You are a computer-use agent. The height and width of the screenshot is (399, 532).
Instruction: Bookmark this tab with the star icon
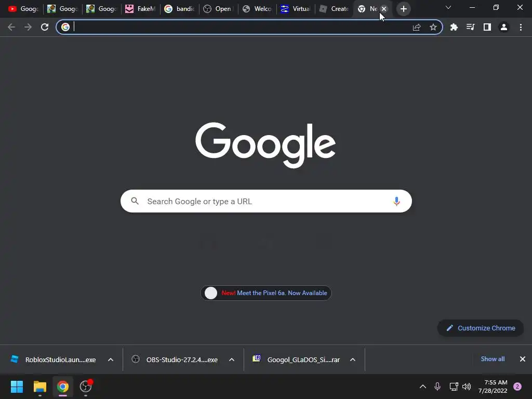[433, 27]
